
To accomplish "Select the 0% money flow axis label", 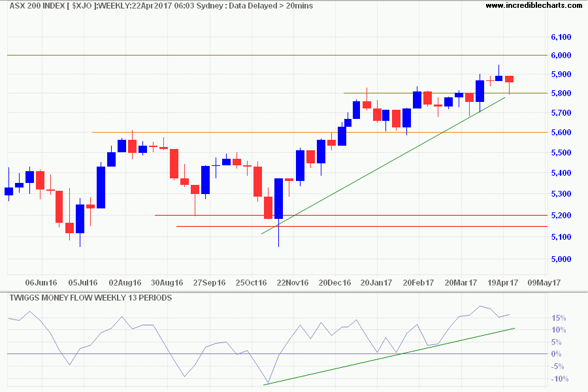I will [557, 354].
